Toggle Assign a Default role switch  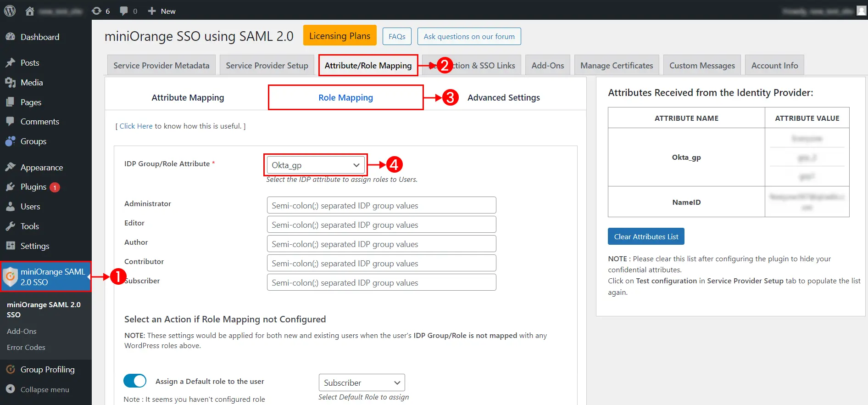135,381
